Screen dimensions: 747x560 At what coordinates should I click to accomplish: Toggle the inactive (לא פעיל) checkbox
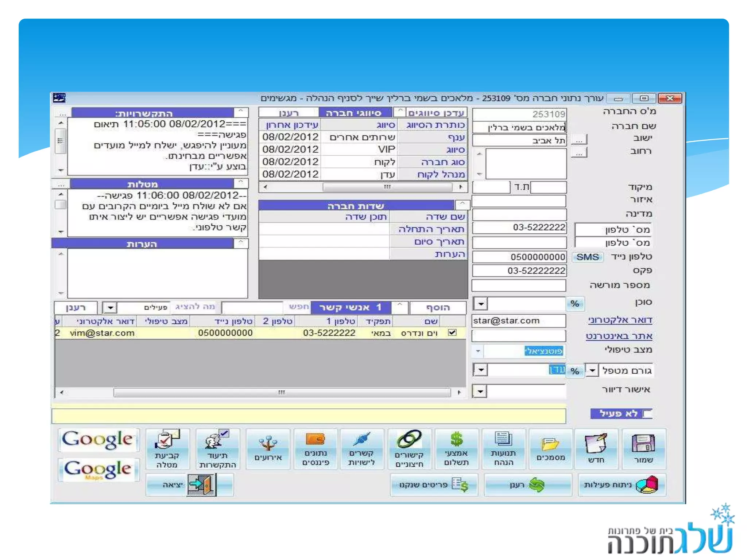(648, 414)
